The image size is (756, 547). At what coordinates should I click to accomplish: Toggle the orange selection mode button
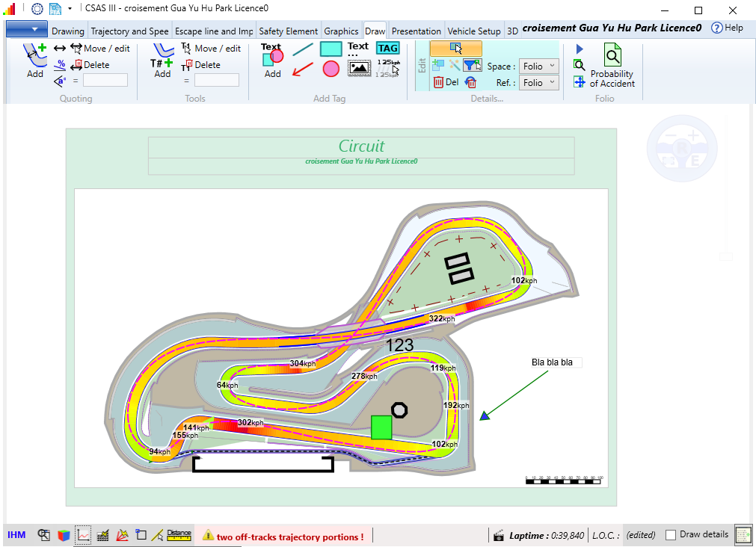coord(455,48)
